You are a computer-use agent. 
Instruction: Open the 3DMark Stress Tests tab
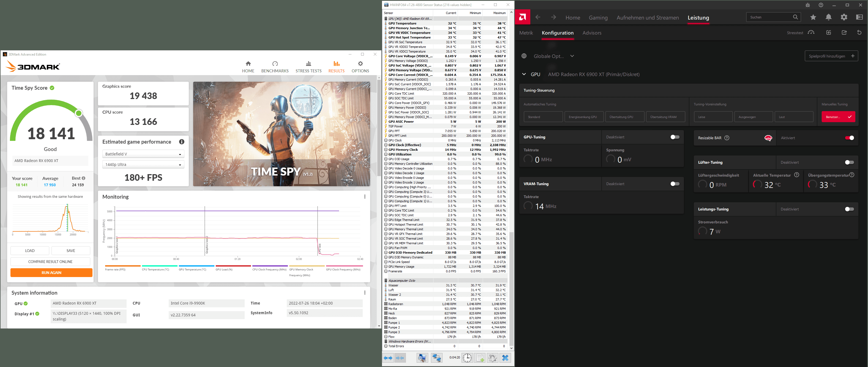pyautogui.click(x=308, y=67)
